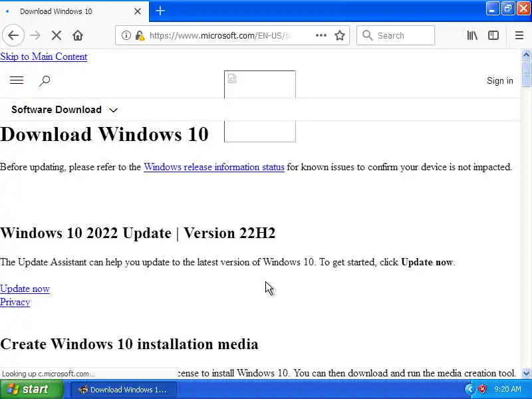
Task: Click the scrollbar down arrow
Action: point(526,373)
